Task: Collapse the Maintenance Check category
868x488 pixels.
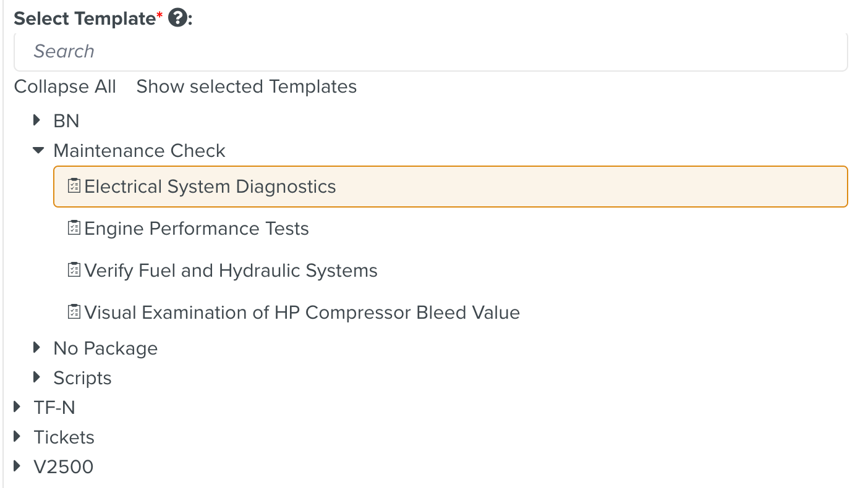Action: (38, 150)
